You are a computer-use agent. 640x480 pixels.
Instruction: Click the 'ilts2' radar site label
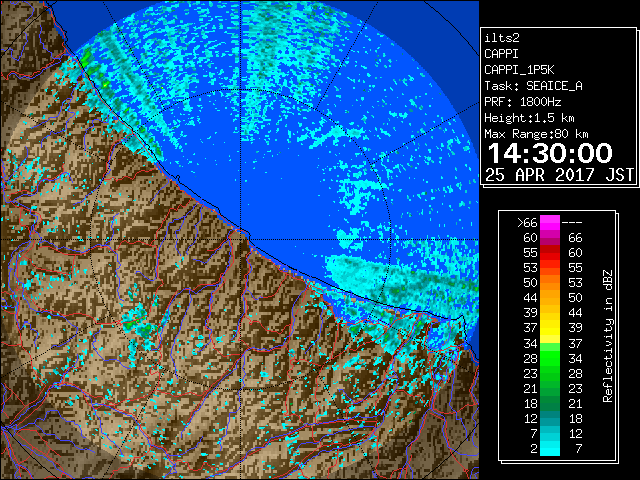502,38
